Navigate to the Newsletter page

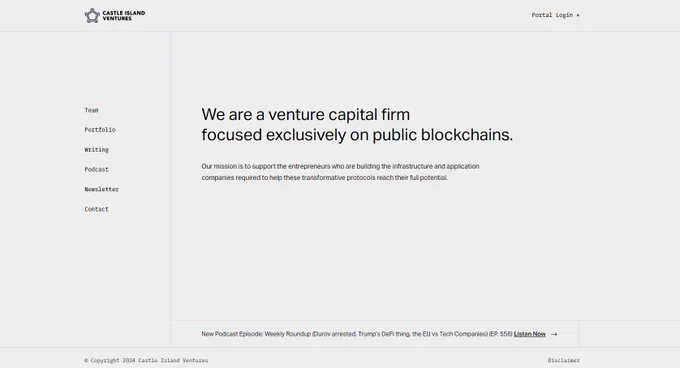coord(101,189)
